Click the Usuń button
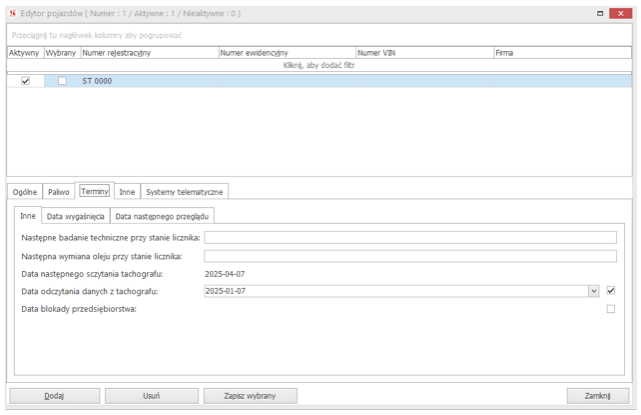The width and height of the screenshot is (641, 415). coord(149,395)
